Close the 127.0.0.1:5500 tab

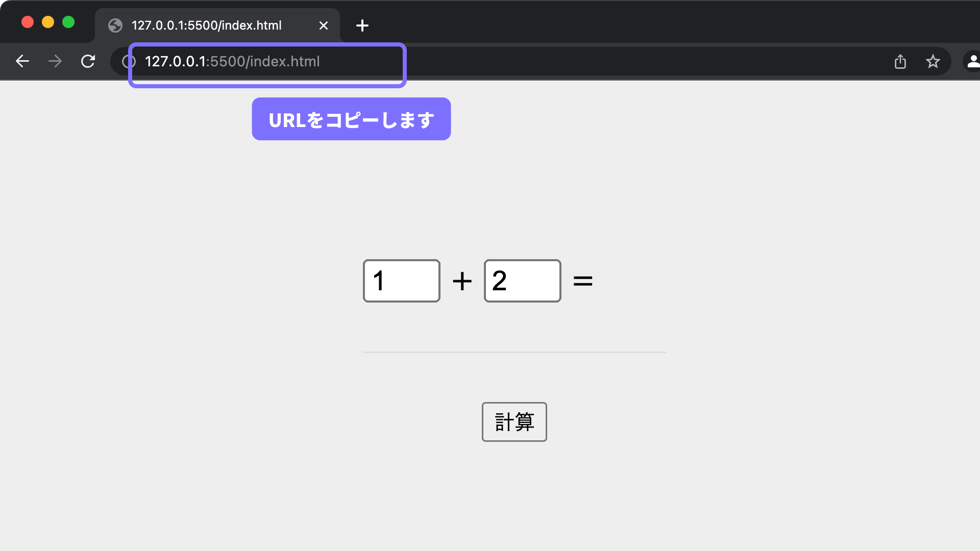[x=324, y=26]
